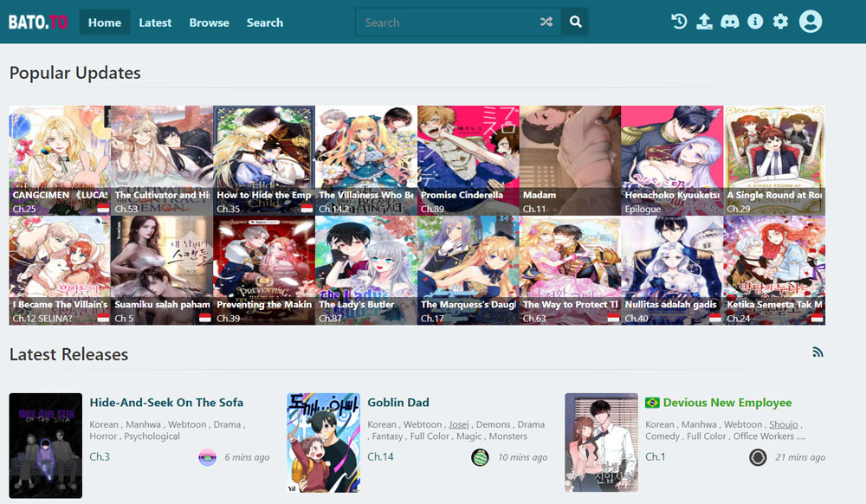Viewport: 866px width, 504px height.
Task: Focus the Search input field
Action: pos(448,23)
